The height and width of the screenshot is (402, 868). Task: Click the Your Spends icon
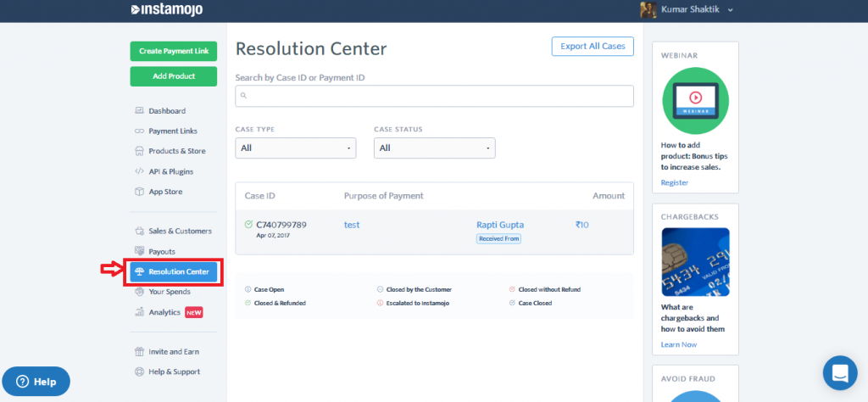tap(139, 292)
